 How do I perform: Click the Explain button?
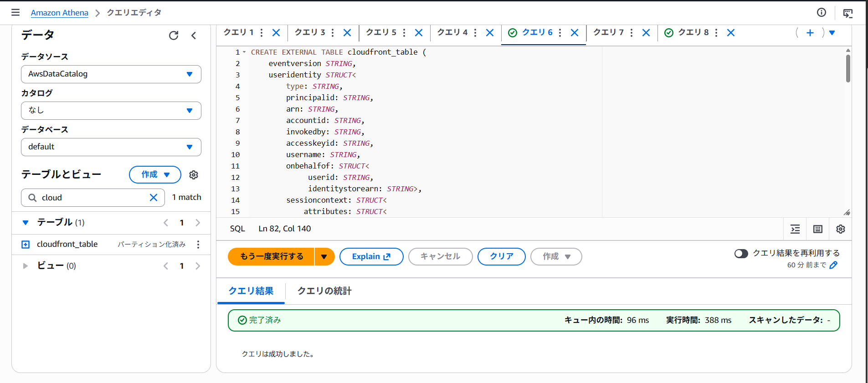[x=371, y=256]
